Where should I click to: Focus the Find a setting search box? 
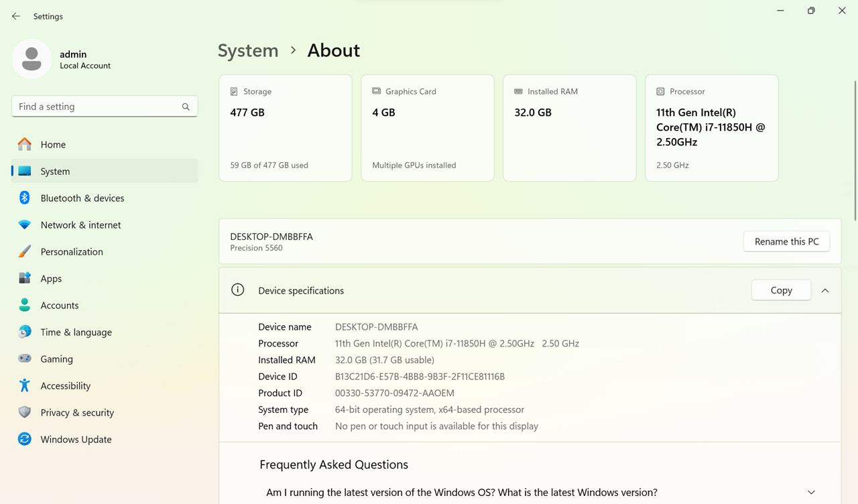point(105,107)
